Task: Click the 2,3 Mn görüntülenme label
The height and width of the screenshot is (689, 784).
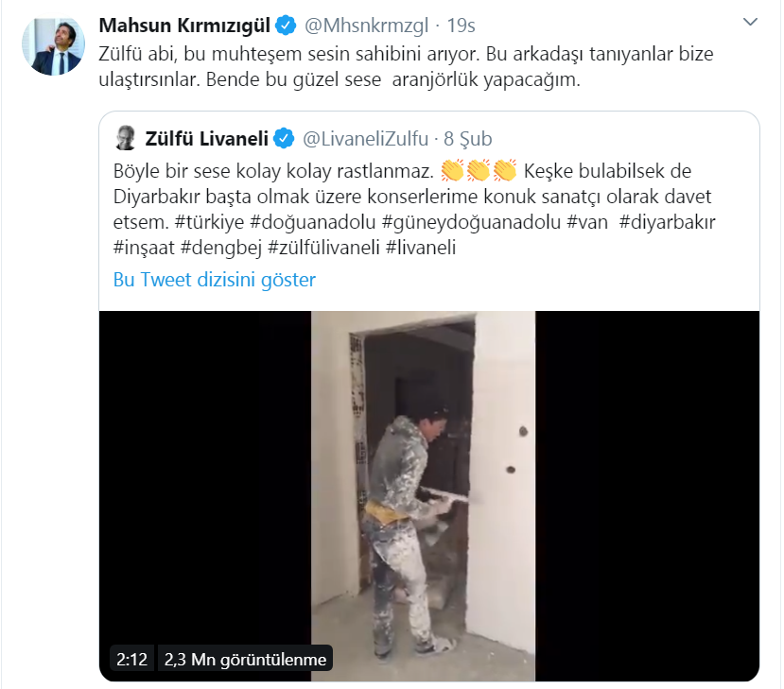Action: point(245,660)
